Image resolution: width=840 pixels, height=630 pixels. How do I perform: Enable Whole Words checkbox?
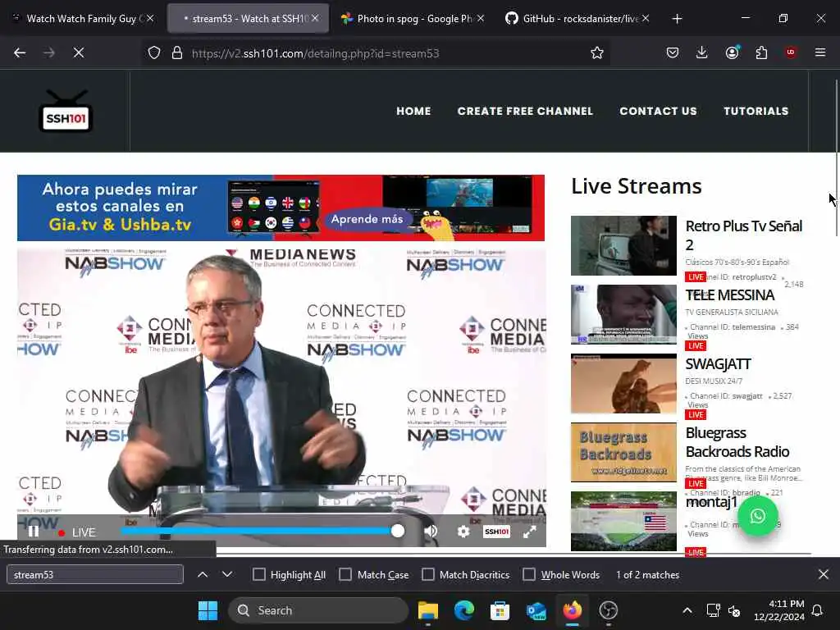[529, 574]
